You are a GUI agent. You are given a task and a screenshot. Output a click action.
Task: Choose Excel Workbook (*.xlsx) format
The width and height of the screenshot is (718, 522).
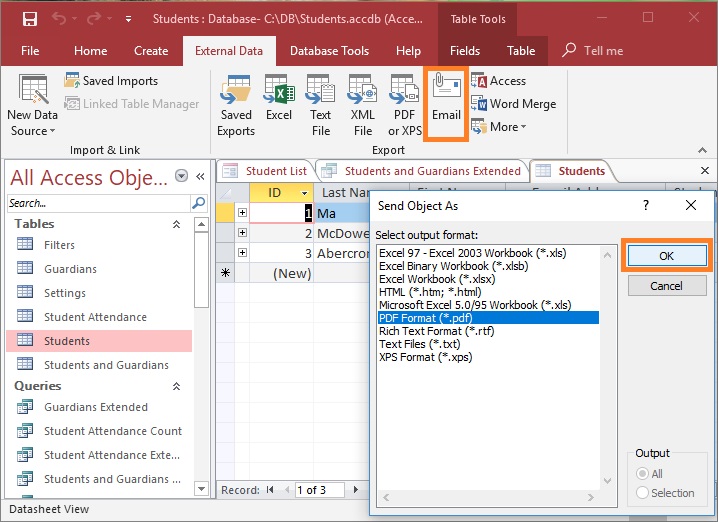coord(488,279)
